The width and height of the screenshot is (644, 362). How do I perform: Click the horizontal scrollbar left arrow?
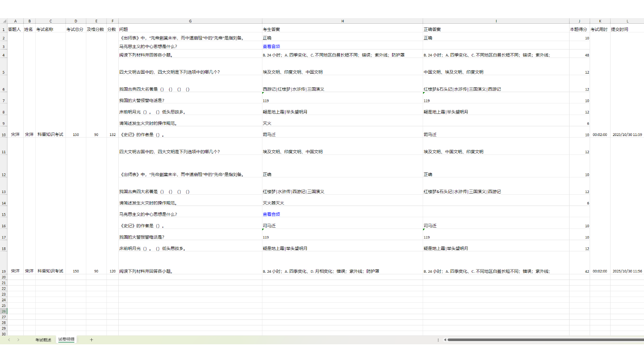click(446, 339)
